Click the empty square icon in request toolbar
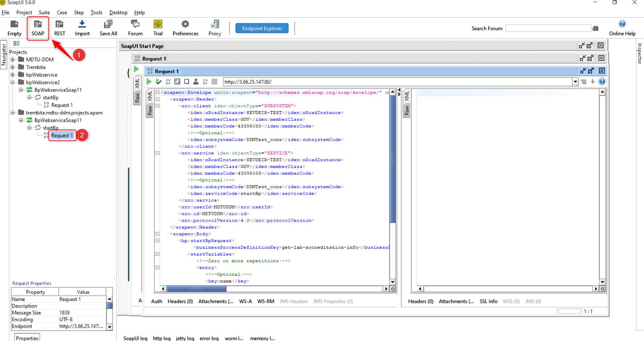 click(x=187, y=82)
